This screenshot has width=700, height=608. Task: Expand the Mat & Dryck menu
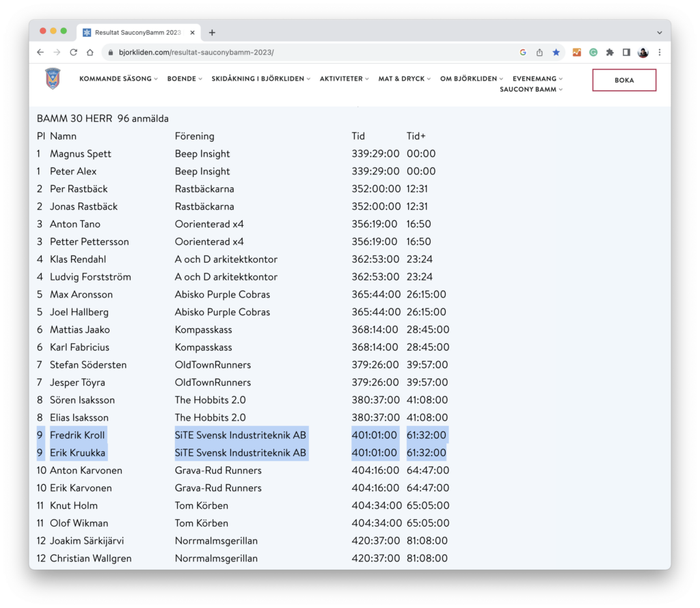[x=405, y=79]
